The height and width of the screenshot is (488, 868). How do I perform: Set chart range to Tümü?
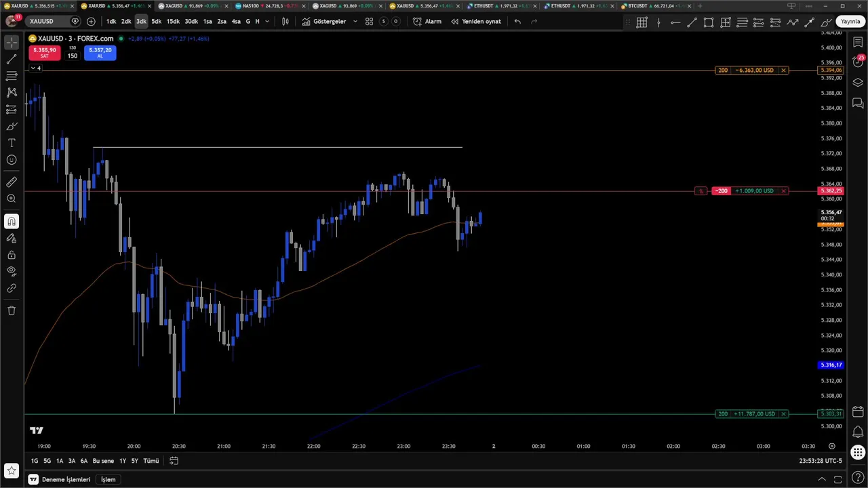pos(151,461)
